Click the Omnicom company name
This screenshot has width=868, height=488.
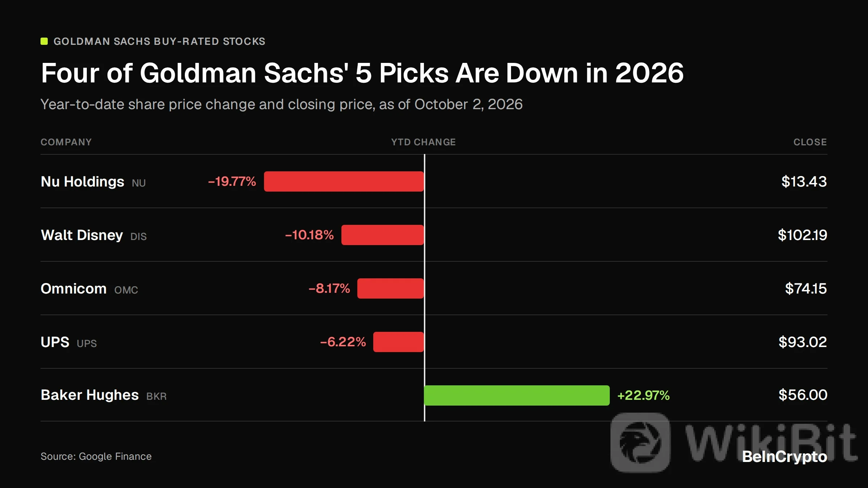tap(73, 288)
